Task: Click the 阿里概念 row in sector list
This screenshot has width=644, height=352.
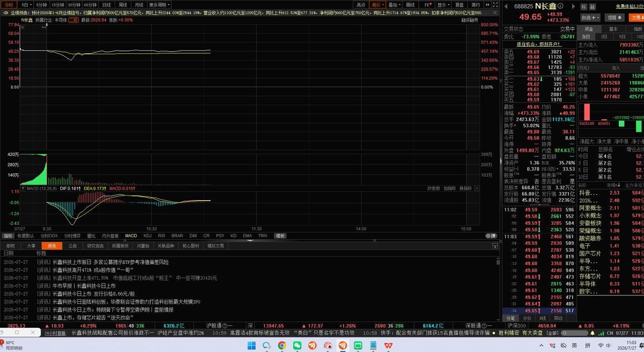Action: (610, 208)
